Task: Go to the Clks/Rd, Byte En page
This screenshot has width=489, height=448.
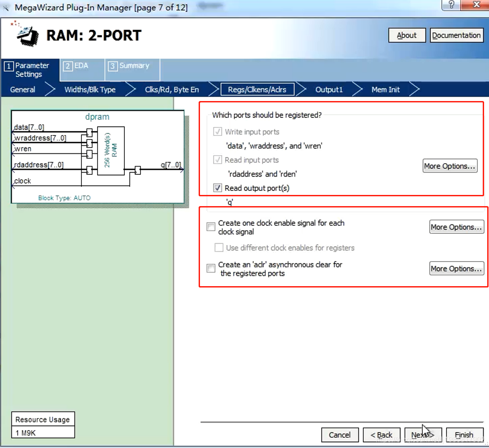Action: [172, 90]
